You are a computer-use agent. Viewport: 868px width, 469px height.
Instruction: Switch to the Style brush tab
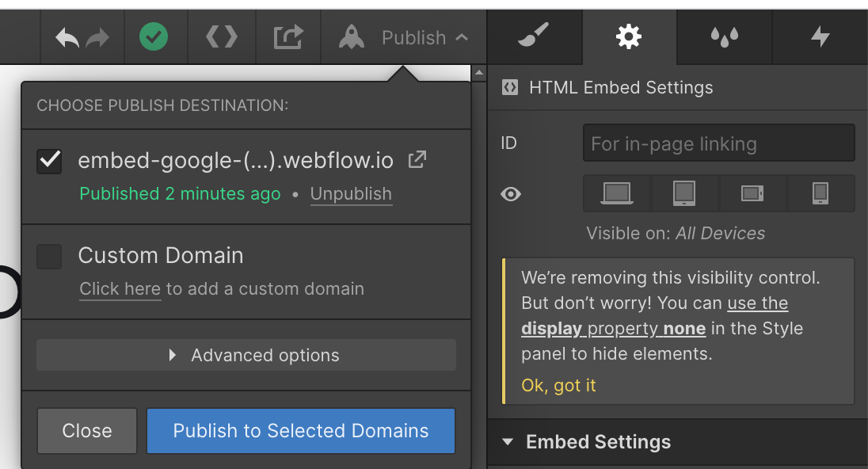tap(534, 36)
